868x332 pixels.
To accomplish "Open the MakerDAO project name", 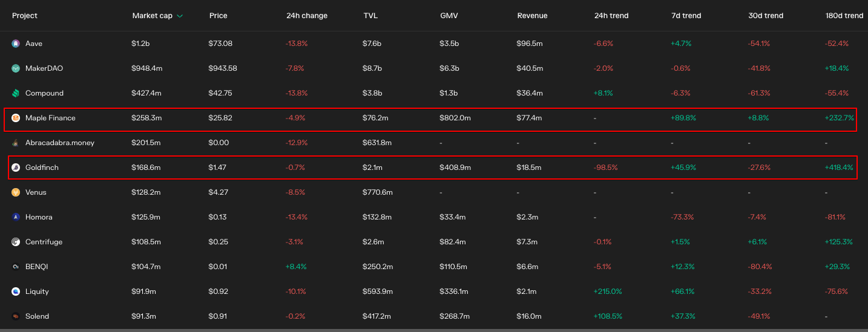I will [x=44, y=68].
